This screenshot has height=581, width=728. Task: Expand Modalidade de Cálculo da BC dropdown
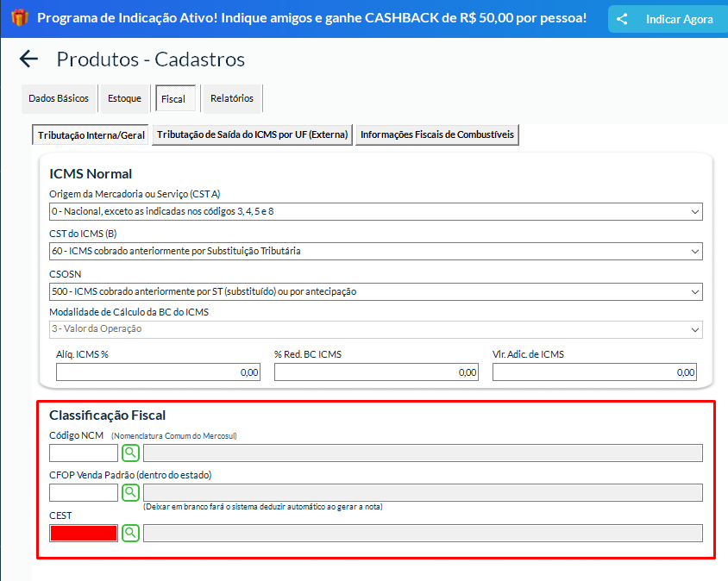(375, 329)
